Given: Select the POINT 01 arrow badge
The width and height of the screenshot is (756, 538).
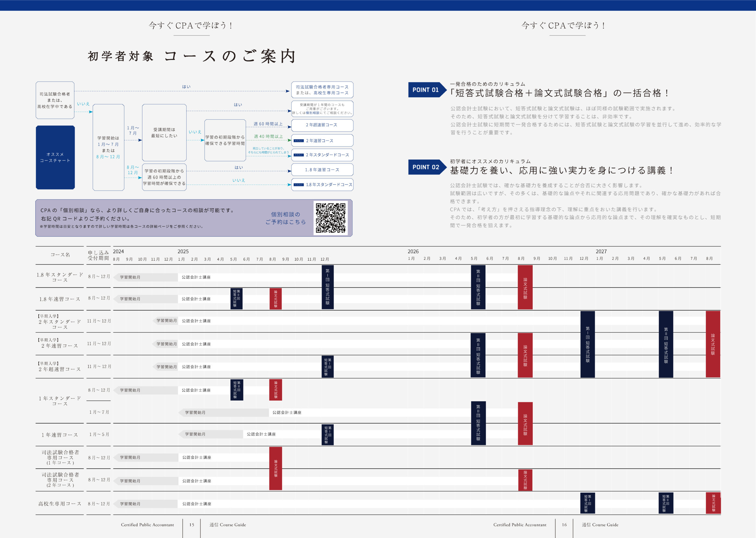Looking at the screenshot, I should (x=427, y=90).
